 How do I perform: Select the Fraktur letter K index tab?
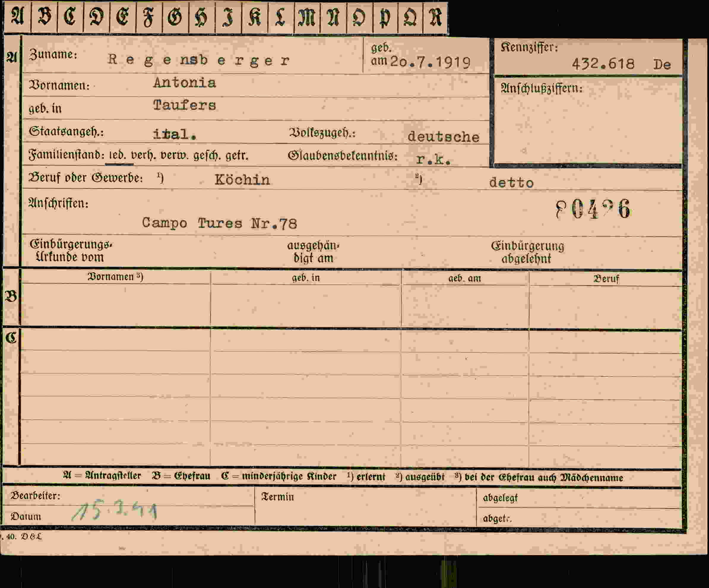click(254, 18)
